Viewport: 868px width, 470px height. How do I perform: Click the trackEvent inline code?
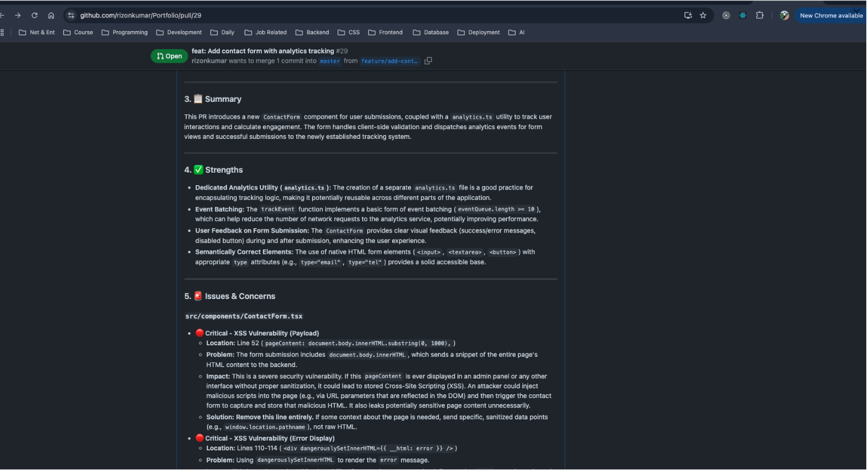pos(278,209)
